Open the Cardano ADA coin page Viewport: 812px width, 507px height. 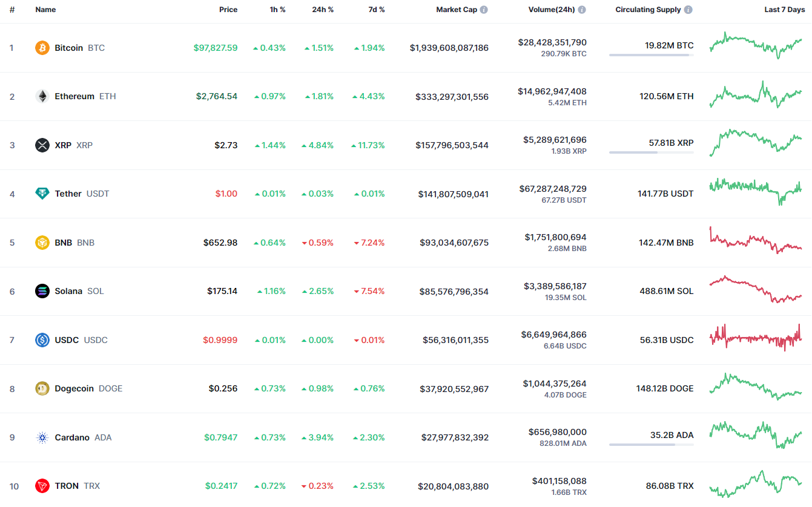tap(72, 437)
